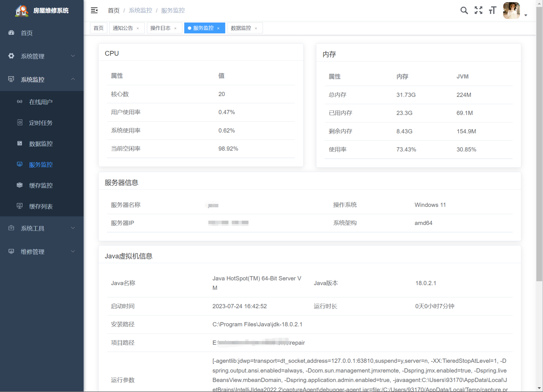543x392 pixels.
Task: Click the vertical page scrollbar
Action: coord(539,139)
